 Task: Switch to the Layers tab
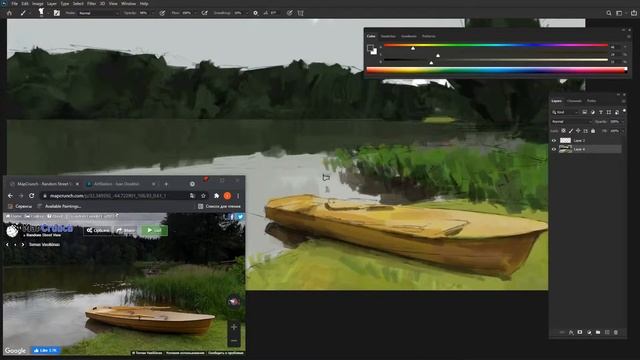(x=556, y=101)
